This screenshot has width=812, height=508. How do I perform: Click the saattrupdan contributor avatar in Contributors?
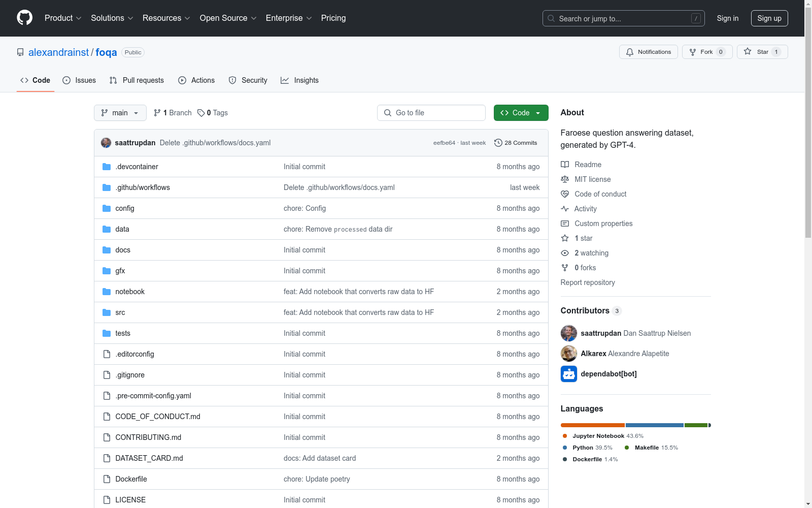click(x=569, y=333)
